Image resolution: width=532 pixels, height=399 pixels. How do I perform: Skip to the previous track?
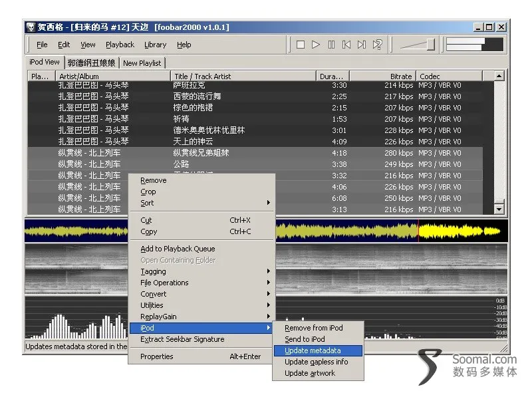[346, 45]
